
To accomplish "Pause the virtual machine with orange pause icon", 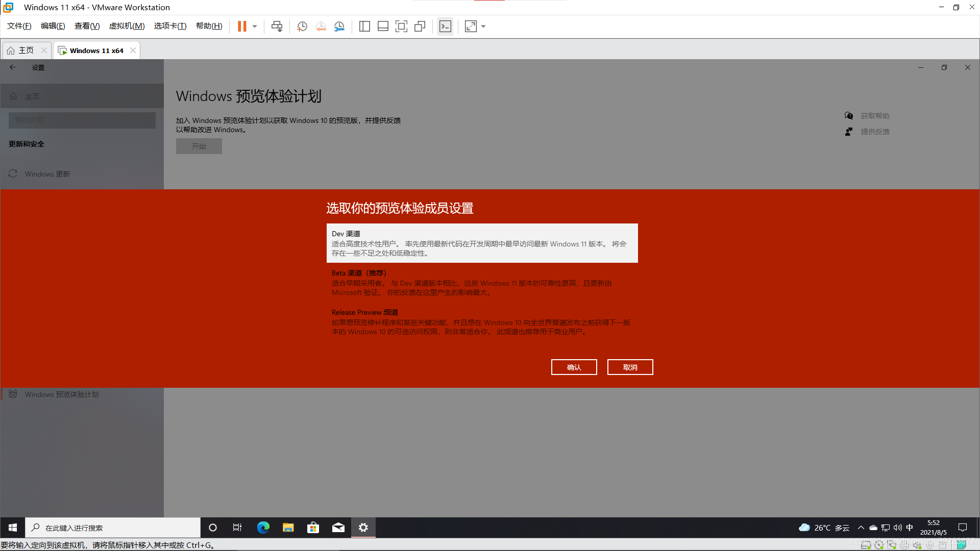I will click(x=242, y=27).
